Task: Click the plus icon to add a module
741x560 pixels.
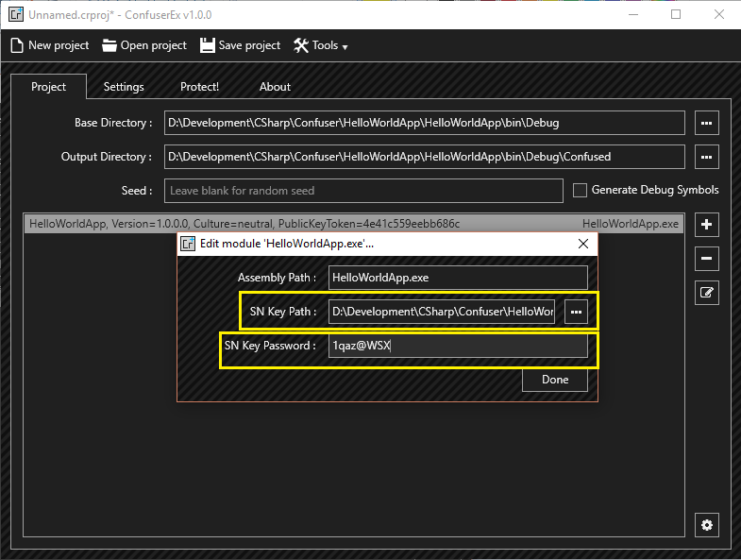Action: coord(706,224)
